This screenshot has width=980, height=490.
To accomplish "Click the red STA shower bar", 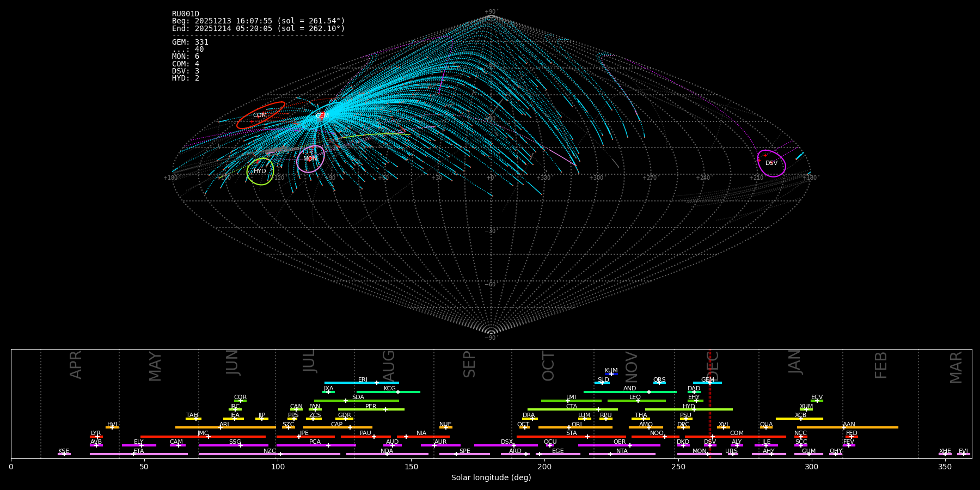I will point(571,437).
